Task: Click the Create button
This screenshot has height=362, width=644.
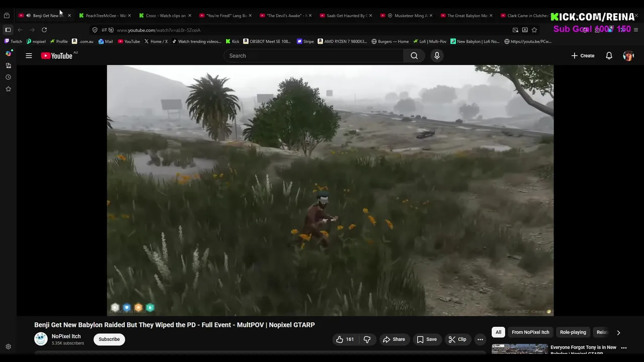Action: click(x=583, y=56)
